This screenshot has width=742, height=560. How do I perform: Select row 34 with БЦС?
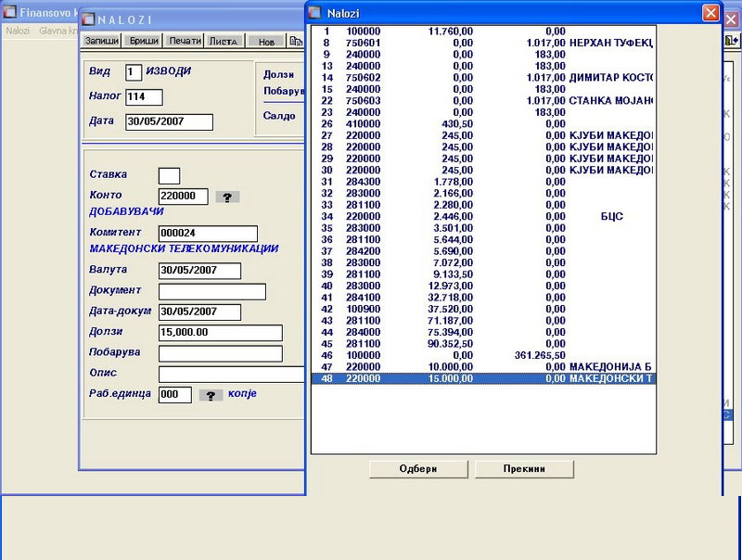483,217
